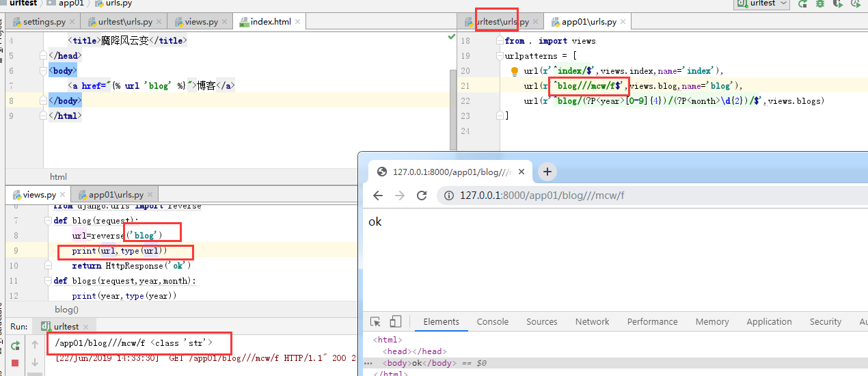This screenshot has height=376, width=868.
Task: Click the down arrow in Run console
Action: tap(36, 363)
